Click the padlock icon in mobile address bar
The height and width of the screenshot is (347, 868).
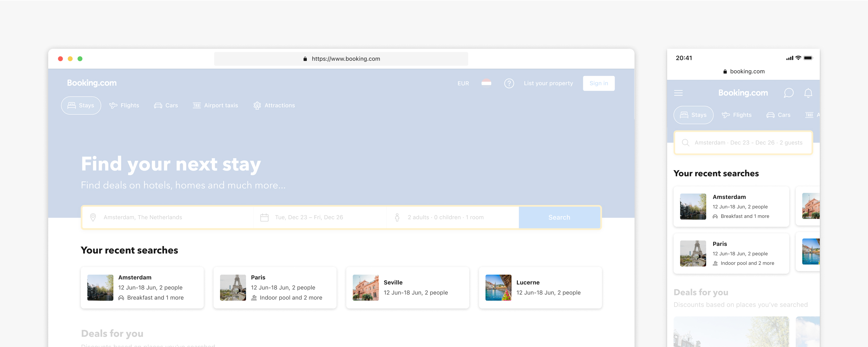[x=725, y=71]
